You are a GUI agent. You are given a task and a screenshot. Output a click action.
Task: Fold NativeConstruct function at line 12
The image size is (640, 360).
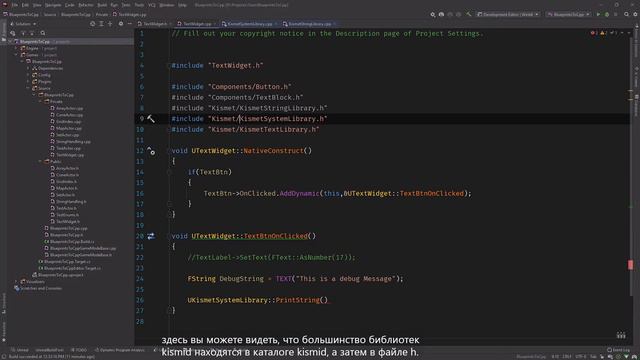[x=169, y=151]
